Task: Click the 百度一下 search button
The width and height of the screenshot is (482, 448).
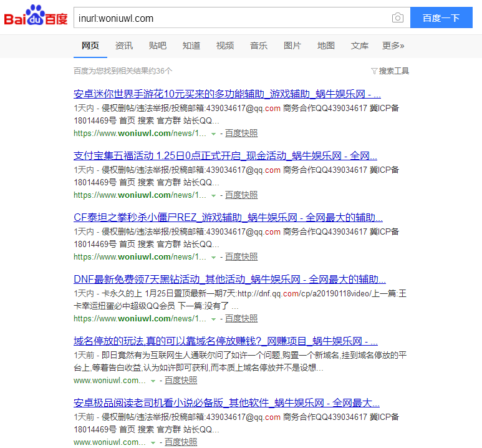Action: (x=441, y=18)
